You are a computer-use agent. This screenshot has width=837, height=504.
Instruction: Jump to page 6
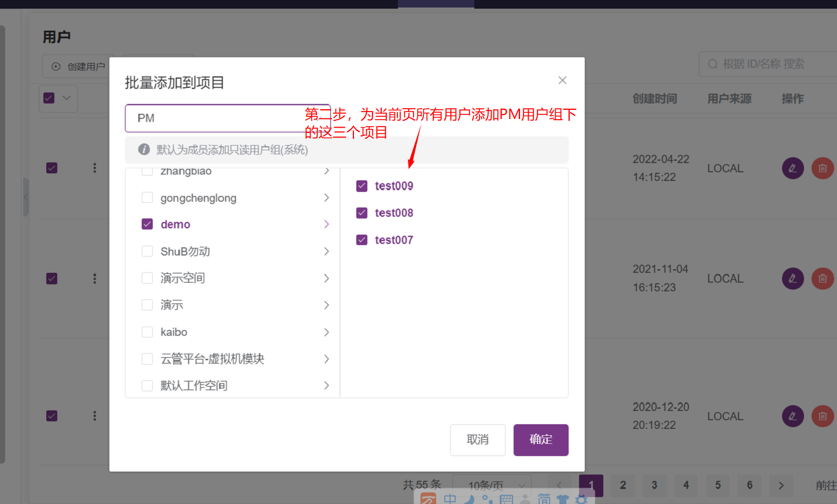point(750,486)
